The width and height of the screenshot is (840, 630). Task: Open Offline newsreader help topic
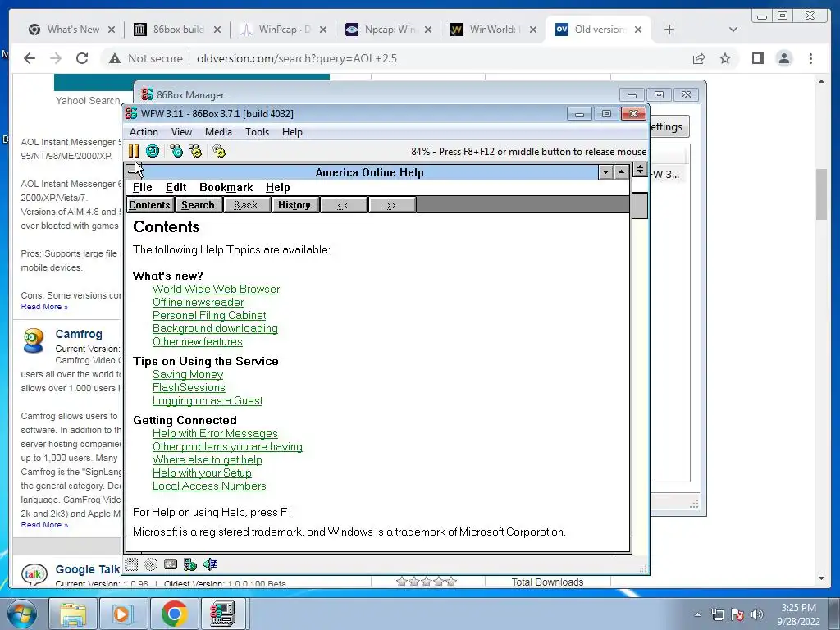198,302
